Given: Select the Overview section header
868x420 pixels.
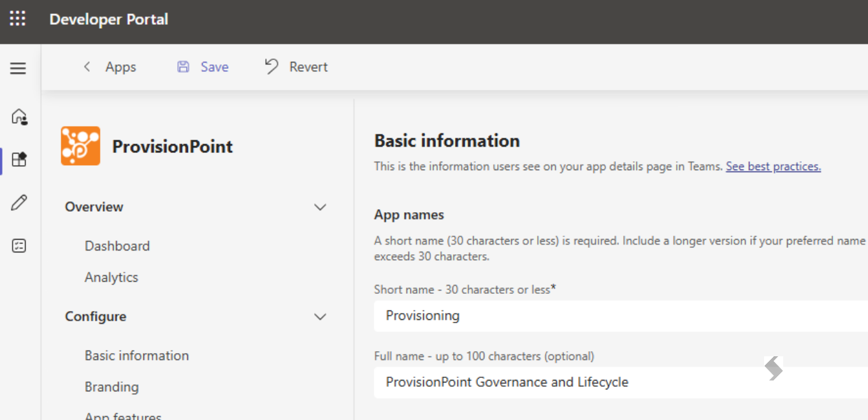Looking at the screenshot, I should coord(94,207).
